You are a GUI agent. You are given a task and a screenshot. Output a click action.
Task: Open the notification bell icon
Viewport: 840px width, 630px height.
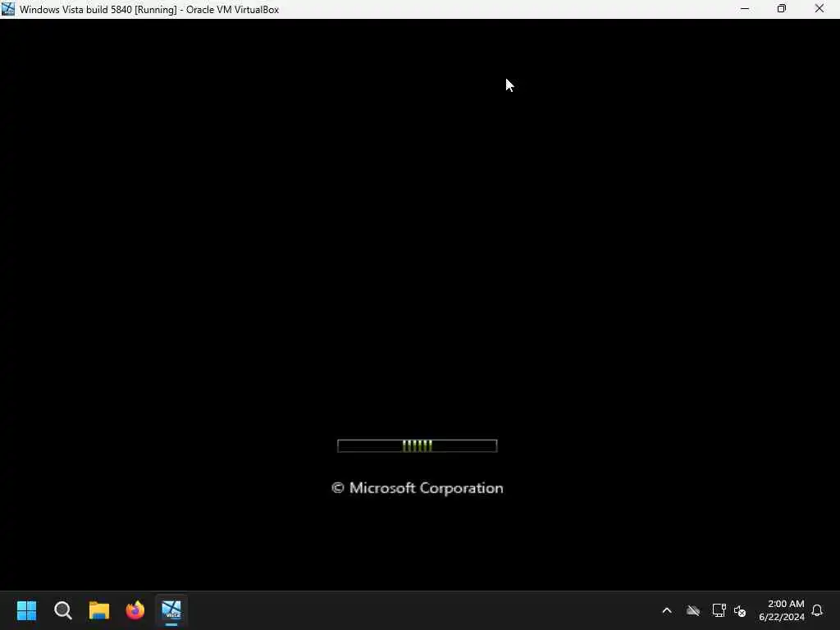coord(817,610)
